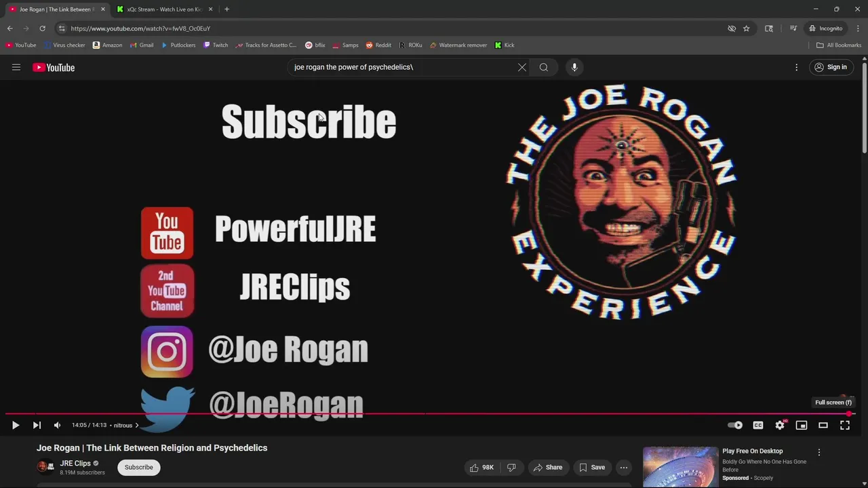868x488 pixels.
Task: Mute the video volume
Action: pyautogui.click(x=57, y=425)
